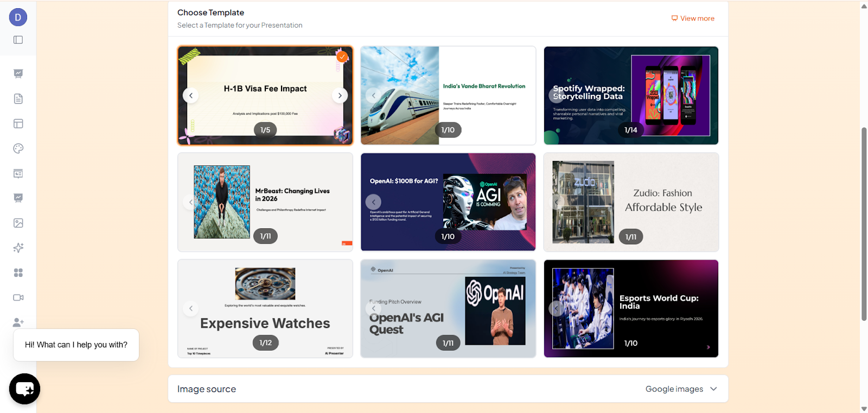
Task: Click the 1/11 counter on MrBeast template
Action: tap(265, 236)
